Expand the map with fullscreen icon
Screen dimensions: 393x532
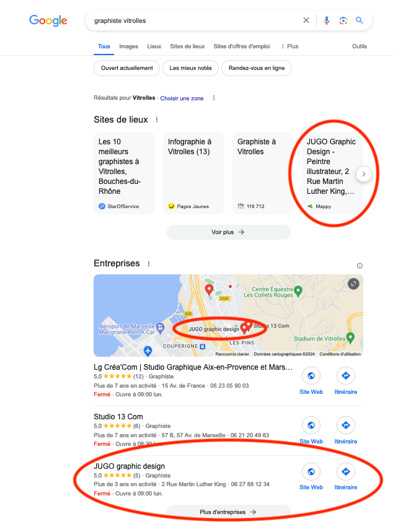[x=353, y=284]
